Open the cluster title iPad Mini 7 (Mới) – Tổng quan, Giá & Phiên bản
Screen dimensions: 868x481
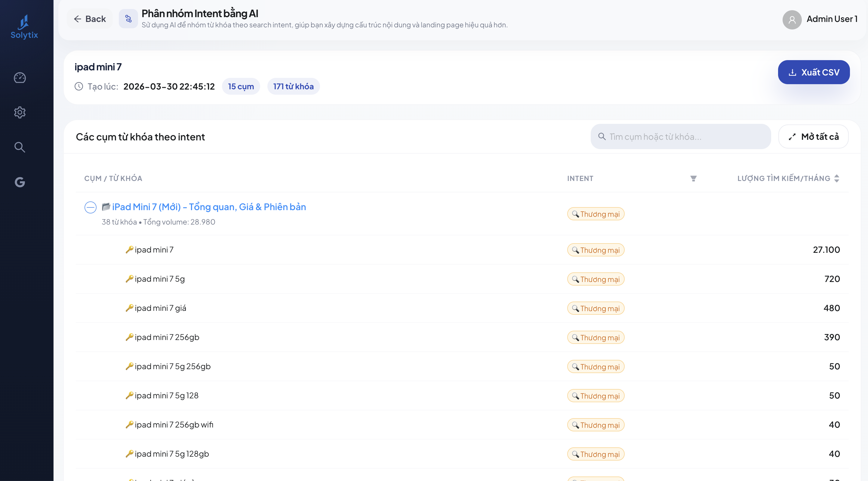209,207
